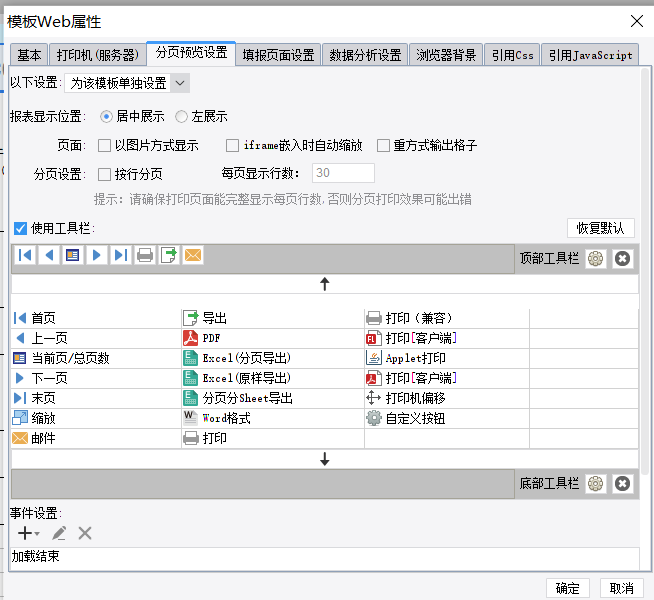Open top toolbar settings gear

point(596,259)
